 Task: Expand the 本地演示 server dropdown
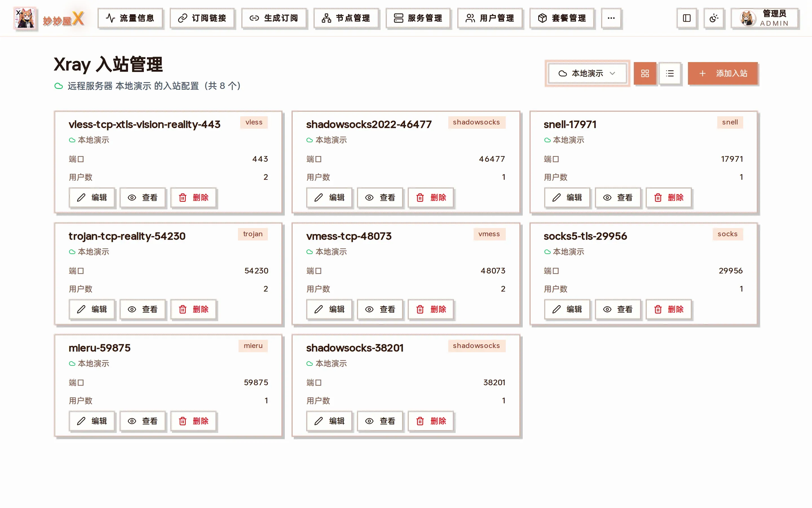pyautogui.click(x=587, y=73)
